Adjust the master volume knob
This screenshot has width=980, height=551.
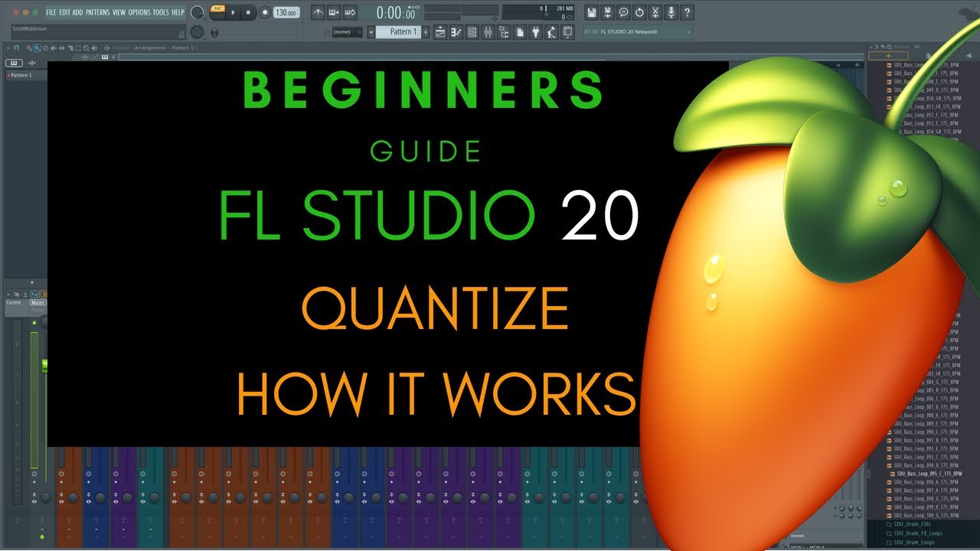coord(197,12)
